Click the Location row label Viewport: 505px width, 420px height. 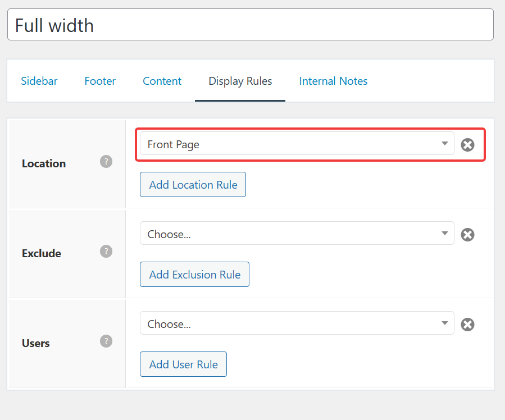[44, 163]
